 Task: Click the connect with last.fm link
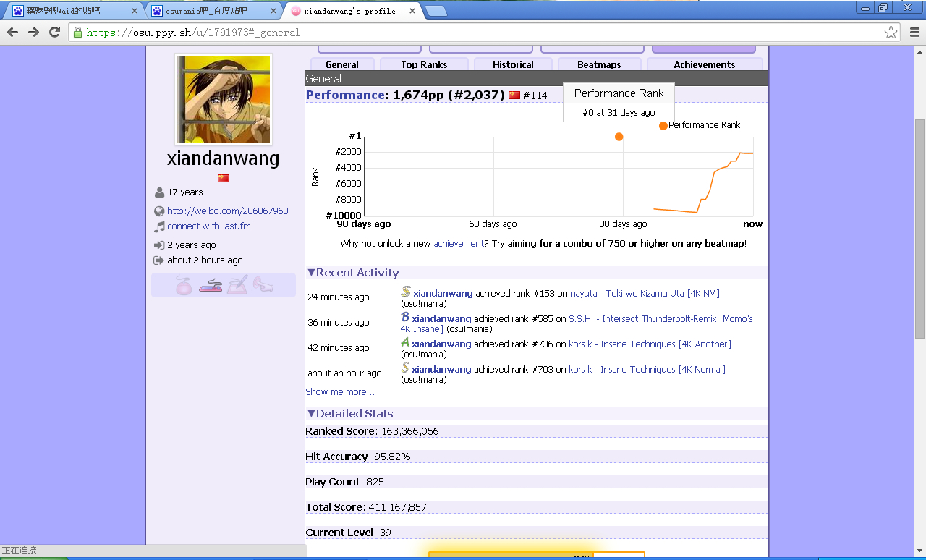(209, 226)
